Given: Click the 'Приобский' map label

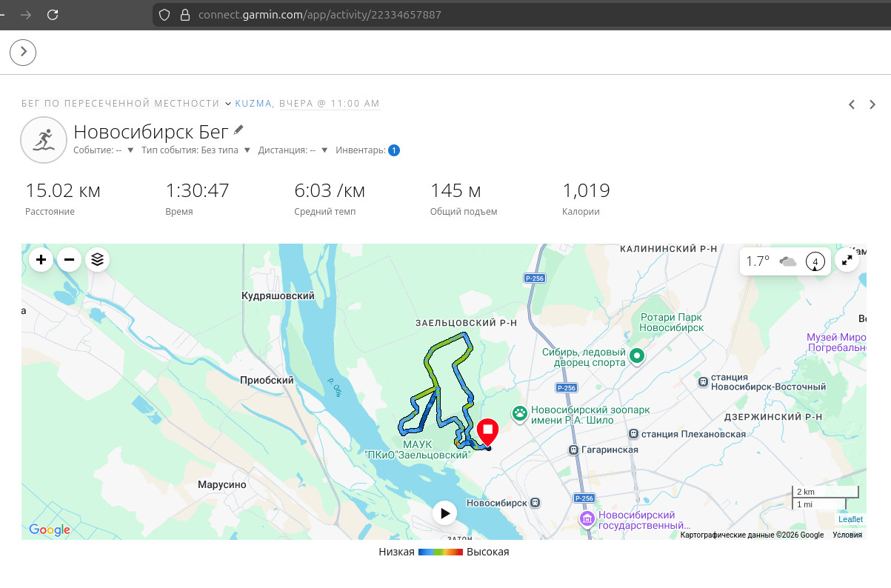Looking at the screenshot, I should click(267, 380).
